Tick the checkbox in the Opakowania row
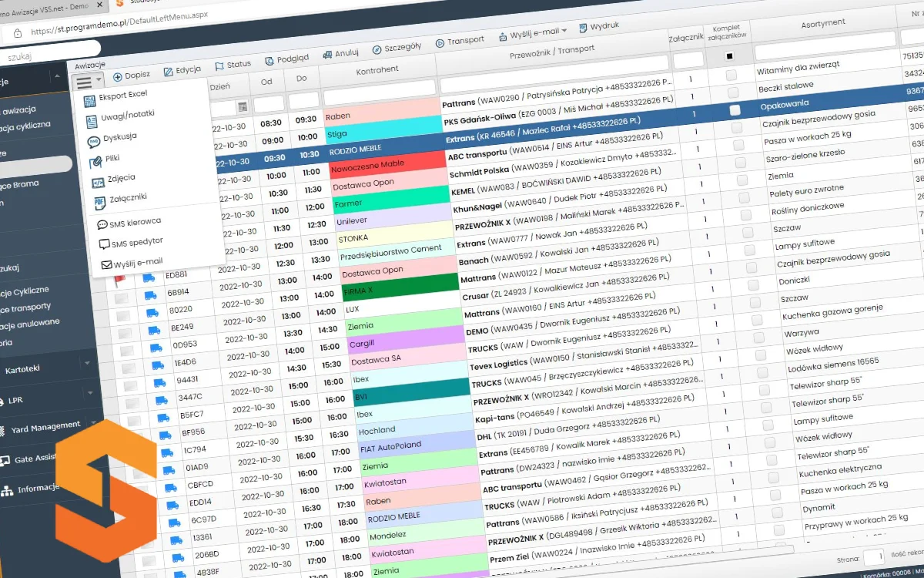 [x=735, y=110]
